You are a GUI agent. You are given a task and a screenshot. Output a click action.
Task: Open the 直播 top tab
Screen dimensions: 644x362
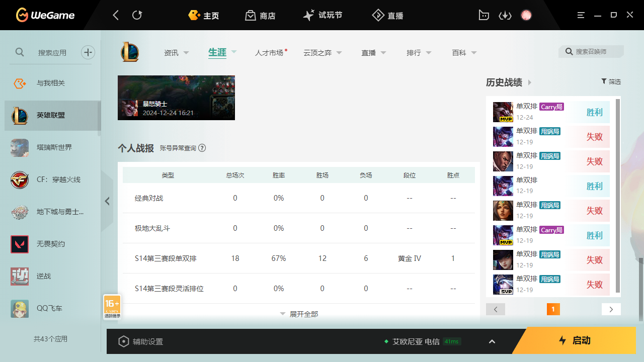387,16
